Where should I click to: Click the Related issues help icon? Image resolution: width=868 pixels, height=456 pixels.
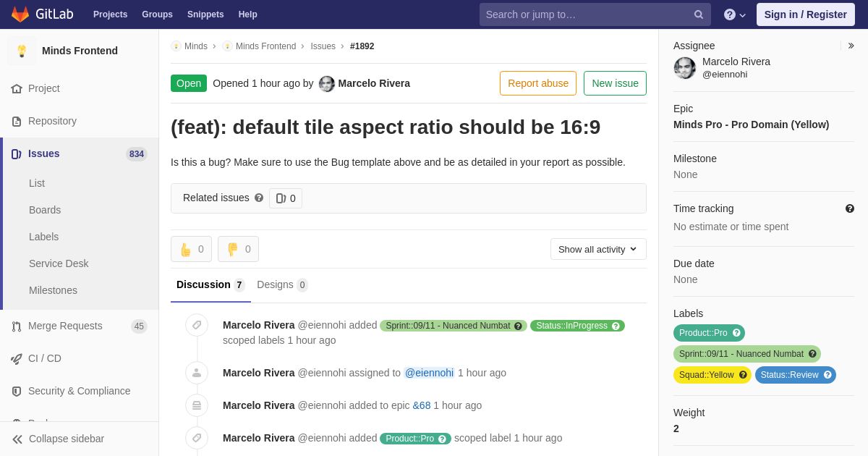[259, 198]
